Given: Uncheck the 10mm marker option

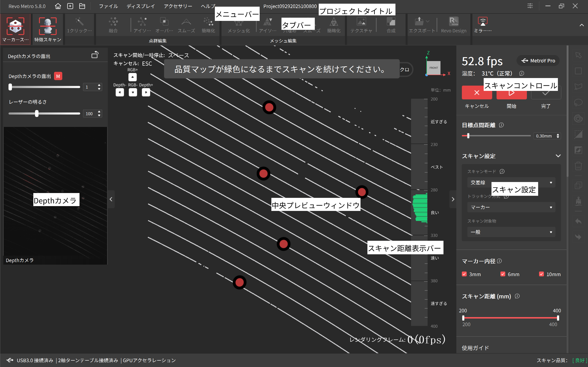Looking at the screenshot, I should [x=541, y=274].
